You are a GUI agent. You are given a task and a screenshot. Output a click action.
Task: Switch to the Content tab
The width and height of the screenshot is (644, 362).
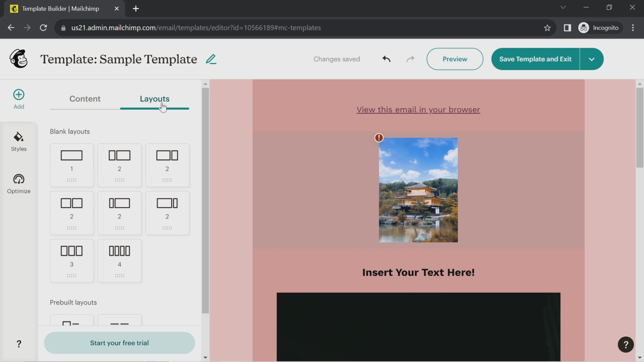point(85,98)
